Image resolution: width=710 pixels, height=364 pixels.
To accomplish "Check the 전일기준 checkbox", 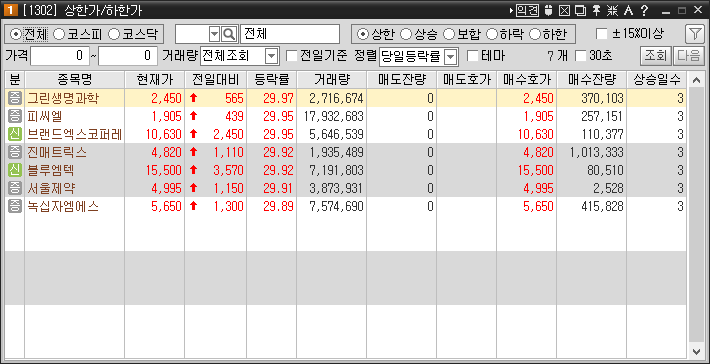I will point(293,56).
